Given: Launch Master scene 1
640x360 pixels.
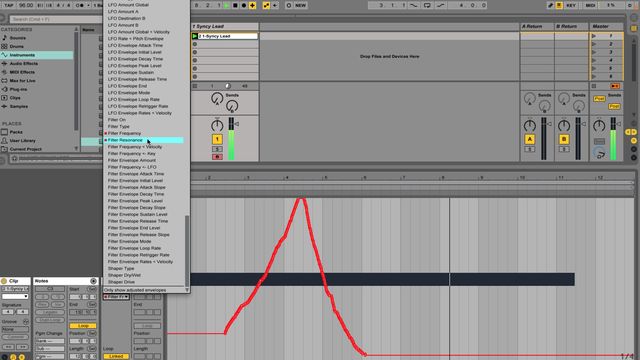Looking at the screenshot, I should (x=594, y=36).
